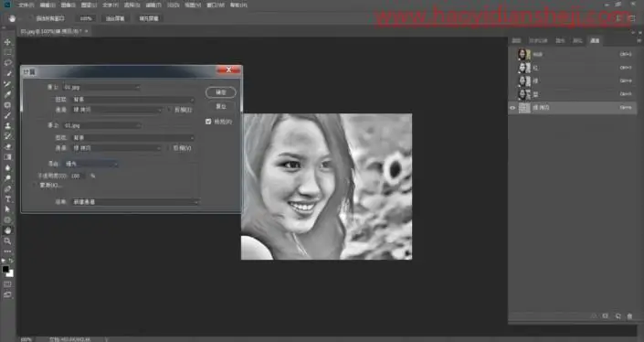
Task: Toggle the Preview (预览) checkbox
Action: tap(208, 122)
